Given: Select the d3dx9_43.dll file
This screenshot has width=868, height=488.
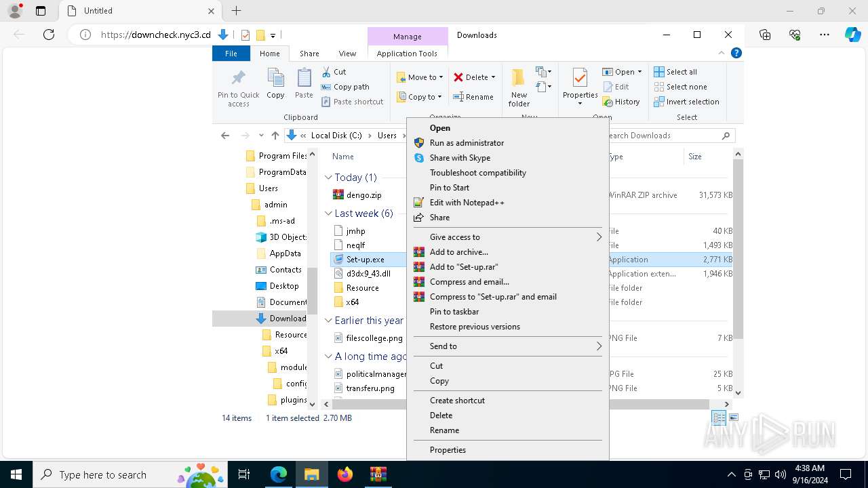Looking at the screenshot, I should click(368, 274).
